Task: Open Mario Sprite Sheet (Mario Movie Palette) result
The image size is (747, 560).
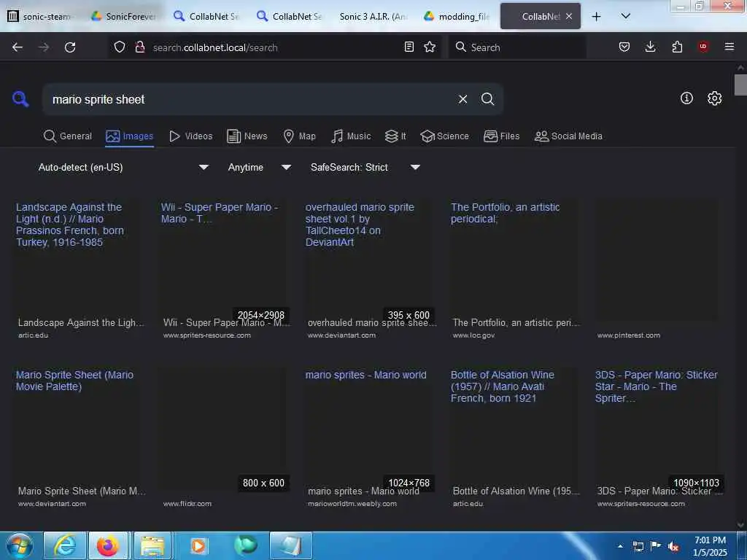Action: [x=77, y=437]
